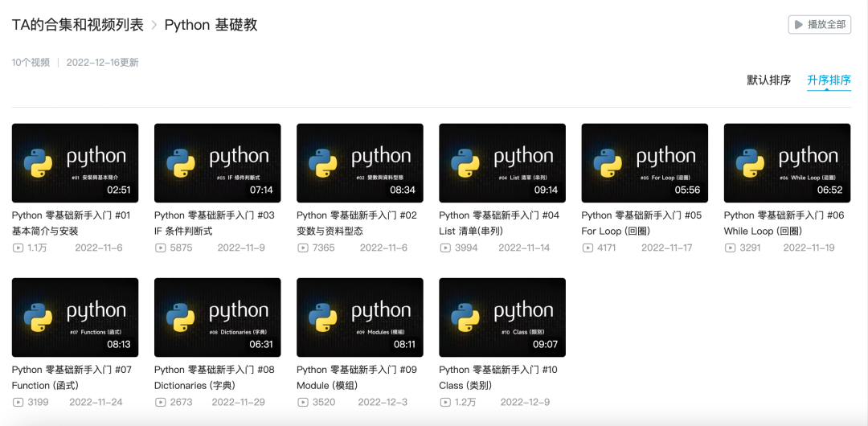The height and width of the screenshot is (426, 868).
Task: Click the 09:14 duration badge
Action: pyautogui.click(x=546, y=190)
